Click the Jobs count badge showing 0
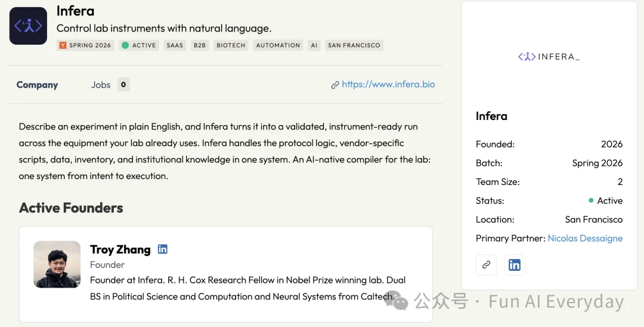The width and height of the screenshot is (644, 327). [x=123, y=85]
